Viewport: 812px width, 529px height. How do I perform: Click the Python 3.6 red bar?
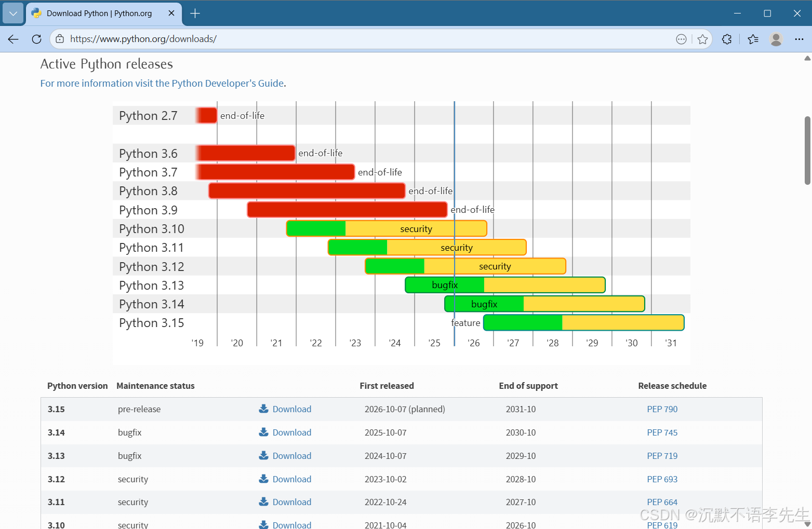245,153
